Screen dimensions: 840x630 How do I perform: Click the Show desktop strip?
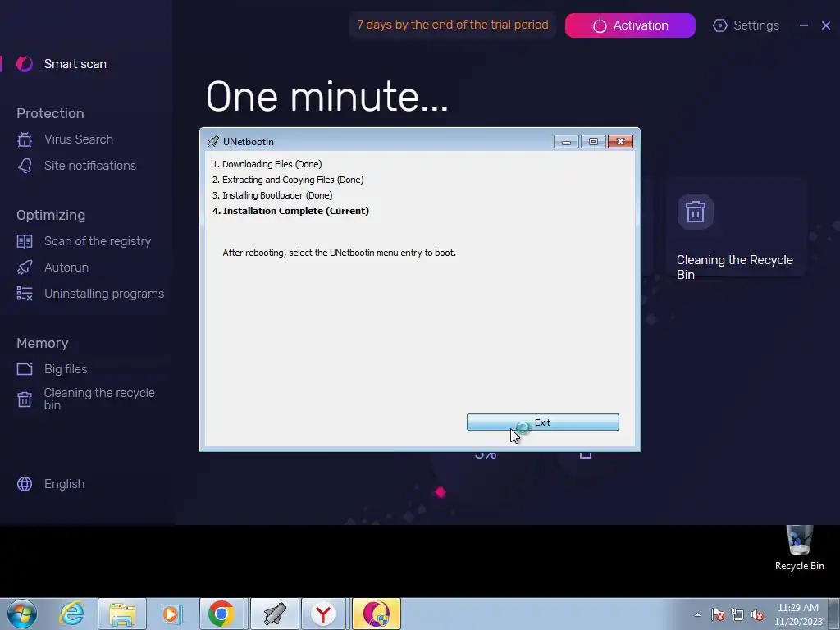coord(834,614)
